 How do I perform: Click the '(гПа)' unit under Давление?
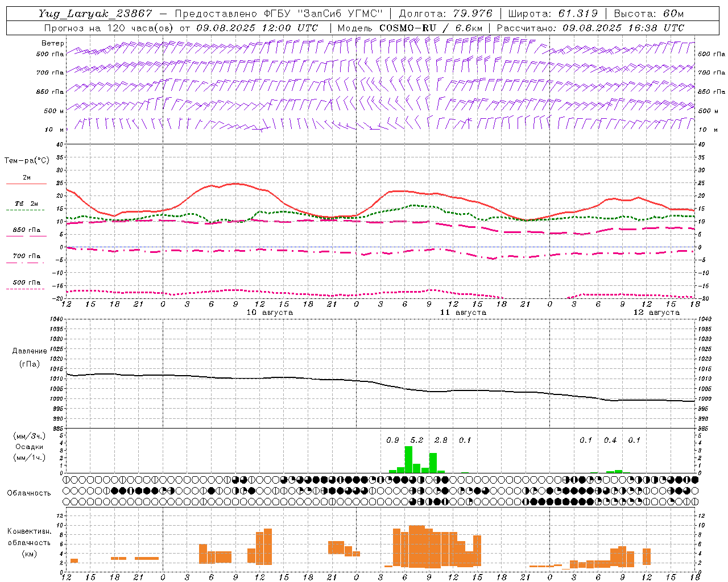tap(30, 364)
